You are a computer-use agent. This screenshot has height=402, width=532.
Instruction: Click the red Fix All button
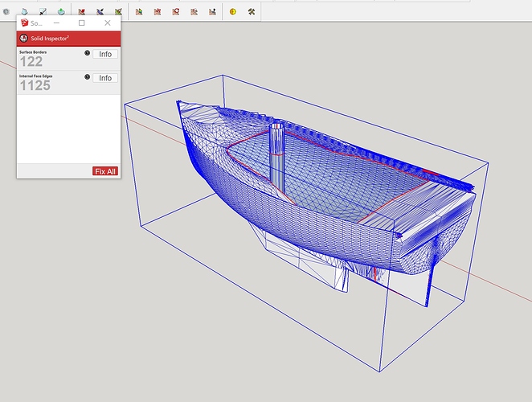click(105, 171)
